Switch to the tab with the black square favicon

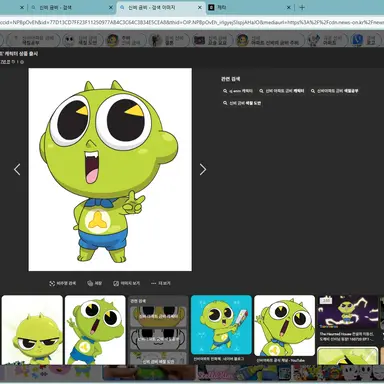click(248, 7)
